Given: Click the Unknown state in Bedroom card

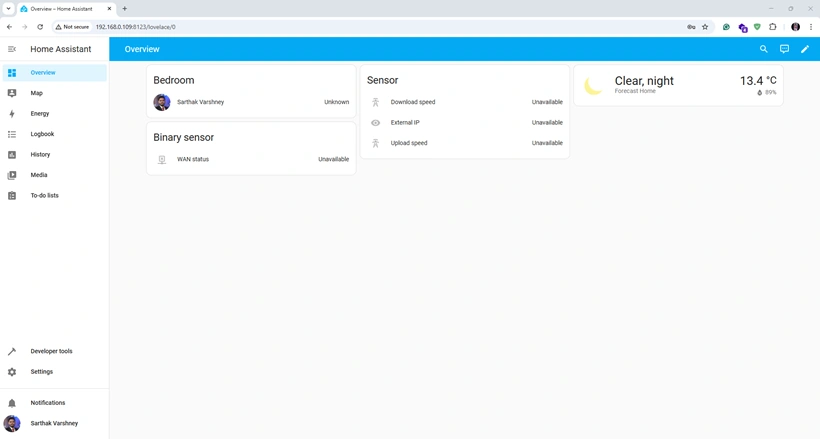Looking at the screenshot, I should (x=336, y=102).
